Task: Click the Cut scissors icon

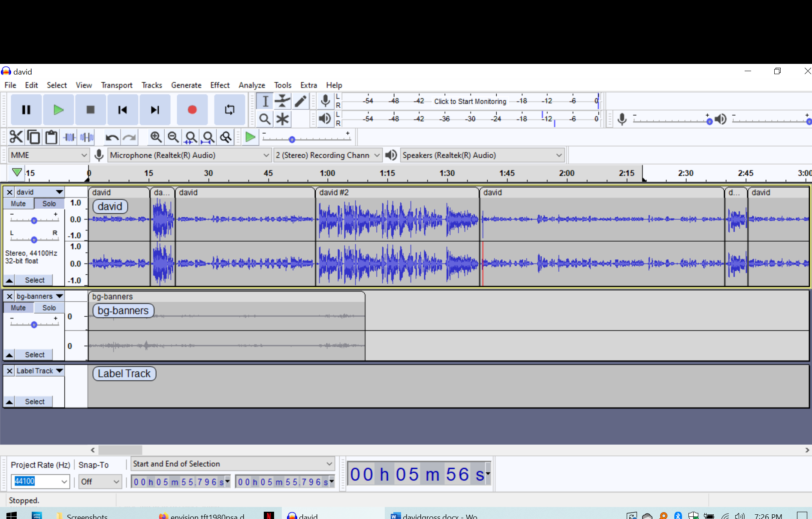Action: 16,137
